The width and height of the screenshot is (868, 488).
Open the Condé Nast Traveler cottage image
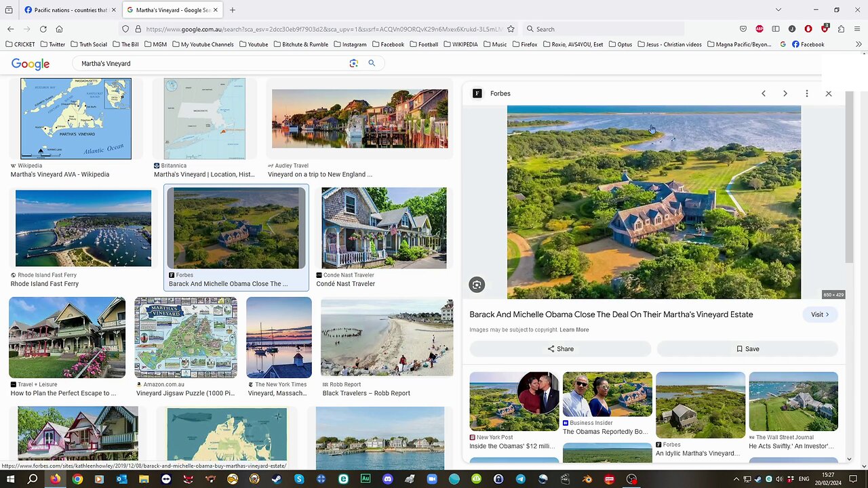(x=384, y=228)
